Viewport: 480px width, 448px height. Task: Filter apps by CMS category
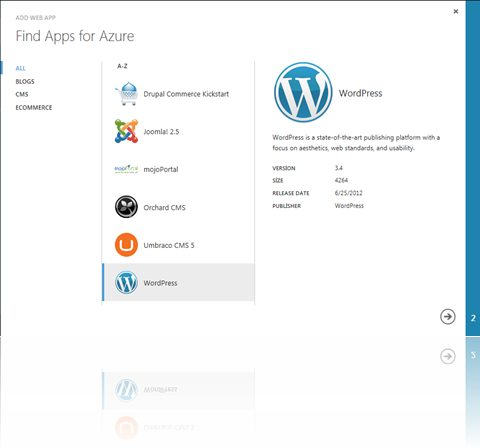[x=22, y=94]
